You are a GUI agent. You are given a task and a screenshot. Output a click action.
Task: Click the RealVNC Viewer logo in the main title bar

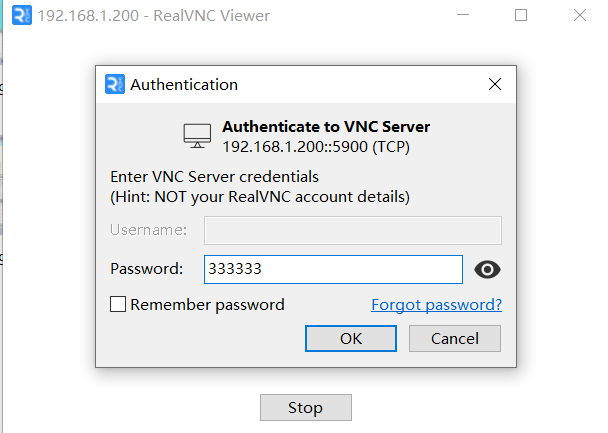coord(22,16)
